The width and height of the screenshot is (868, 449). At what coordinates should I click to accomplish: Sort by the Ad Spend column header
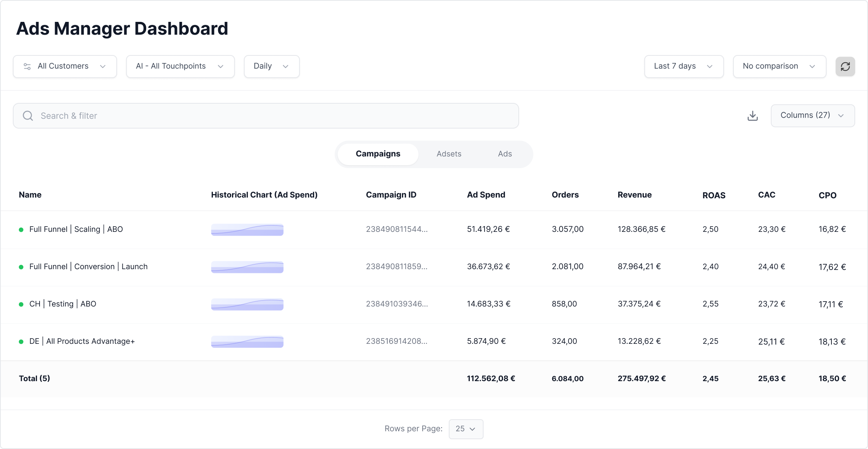(486, 195)
